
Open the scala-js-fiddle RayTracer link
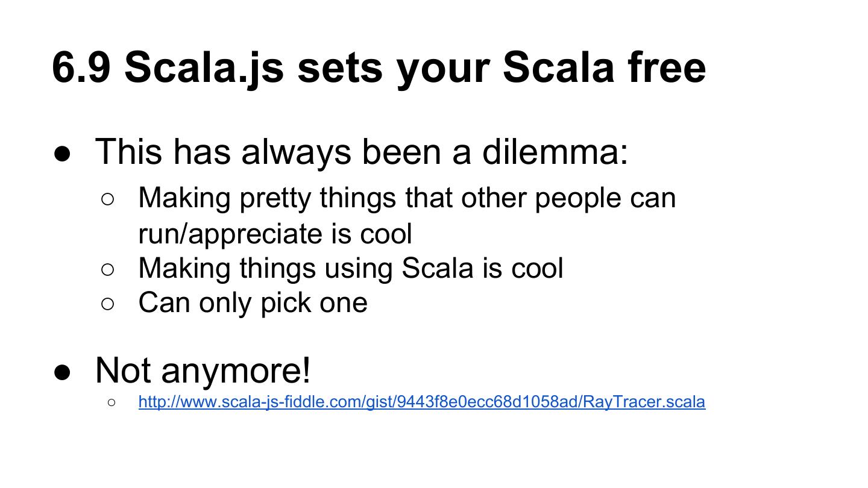[x=421, y=402]
